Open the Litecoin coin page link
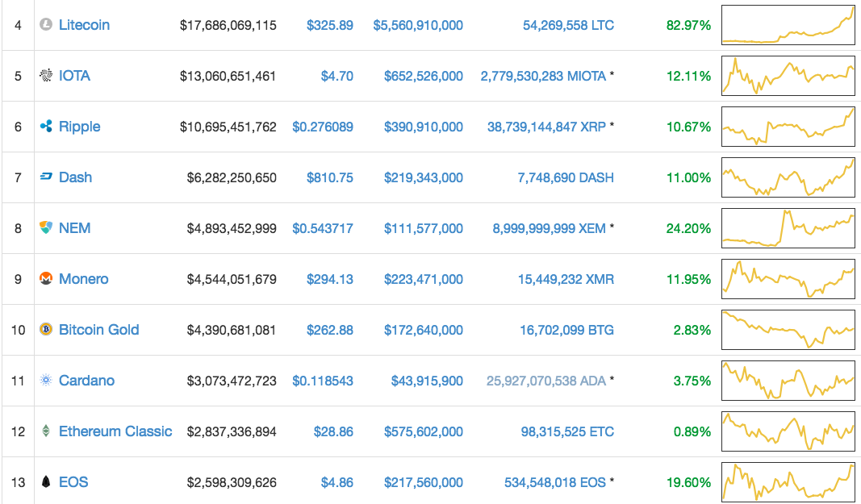861x504 pixels. click(84, 25)
